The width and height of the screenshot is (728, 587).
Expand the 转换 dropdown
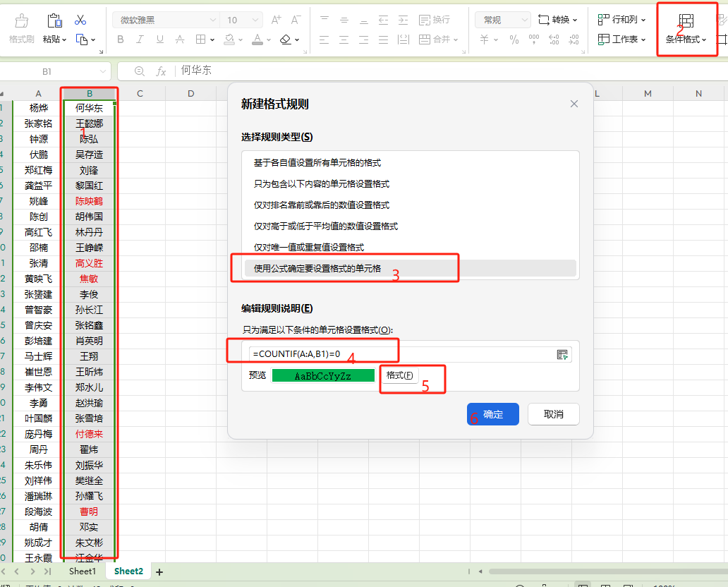pyautogui.click(x=558, y=20)
